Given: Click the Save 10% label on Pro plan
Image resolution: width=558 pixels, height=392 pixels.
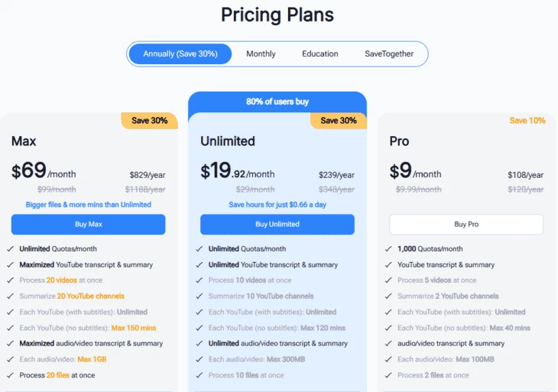Looking at the screenshot, I should point(527,121).
